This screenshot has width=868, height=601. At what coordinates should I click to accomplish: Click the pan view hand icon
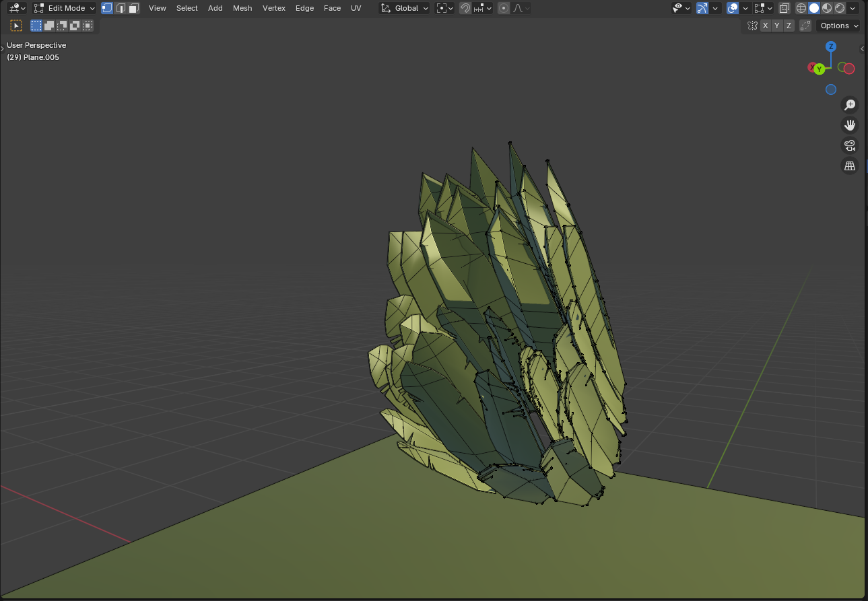tap(850, 125)
